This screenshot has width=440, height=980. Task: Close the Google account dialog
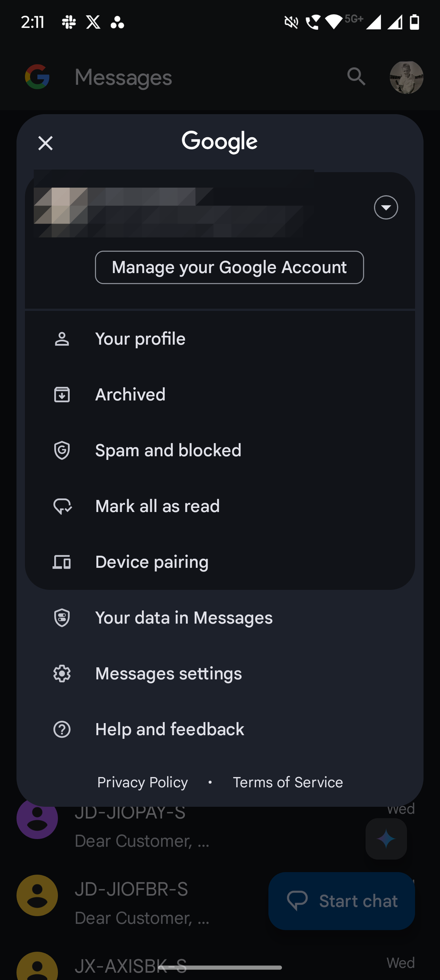45,143
